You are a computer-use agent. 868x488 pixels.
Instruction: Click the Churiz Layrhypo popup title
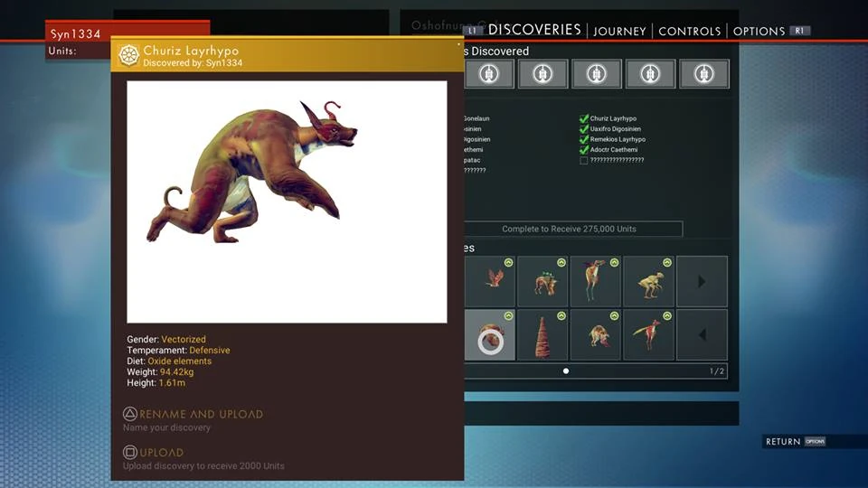click(191, 51)
